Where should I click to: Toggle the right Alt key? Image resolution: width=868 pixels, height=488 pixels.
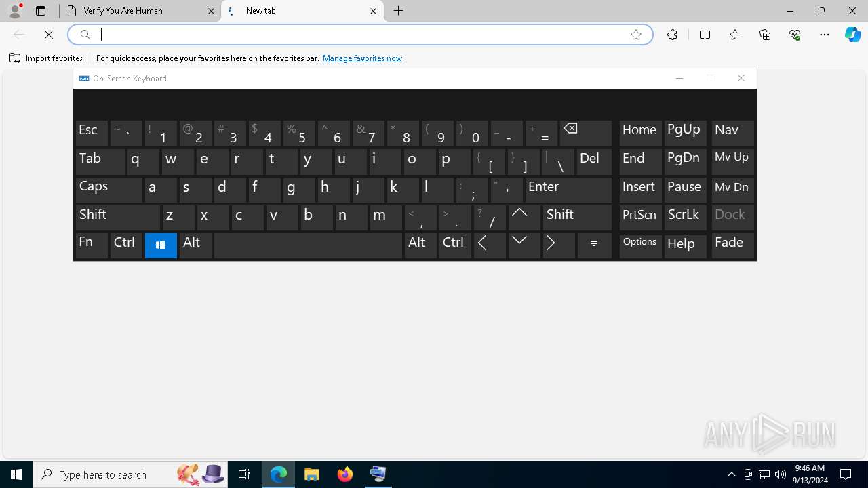pos(420,245)
